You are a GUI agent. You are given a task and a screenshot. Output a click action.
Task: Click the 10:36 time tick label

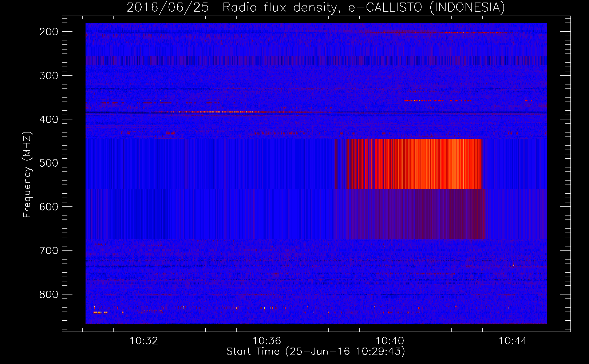pos(267,341)
